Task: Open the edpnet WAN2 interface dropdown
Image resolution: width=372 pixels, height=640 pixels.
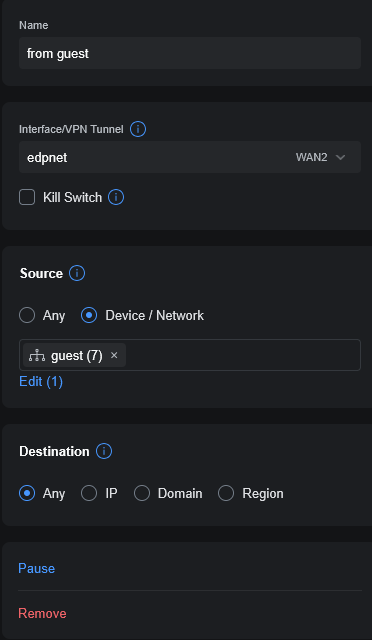Action: [x=190, y=157]
